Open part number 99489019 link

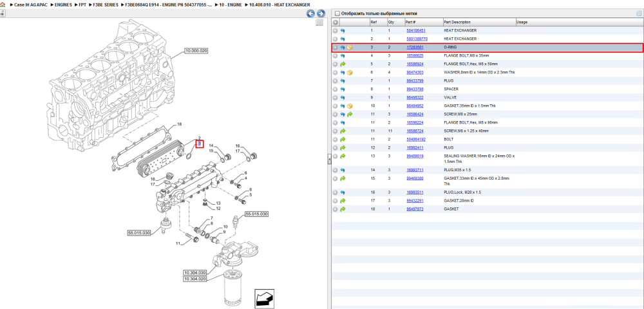415,156
